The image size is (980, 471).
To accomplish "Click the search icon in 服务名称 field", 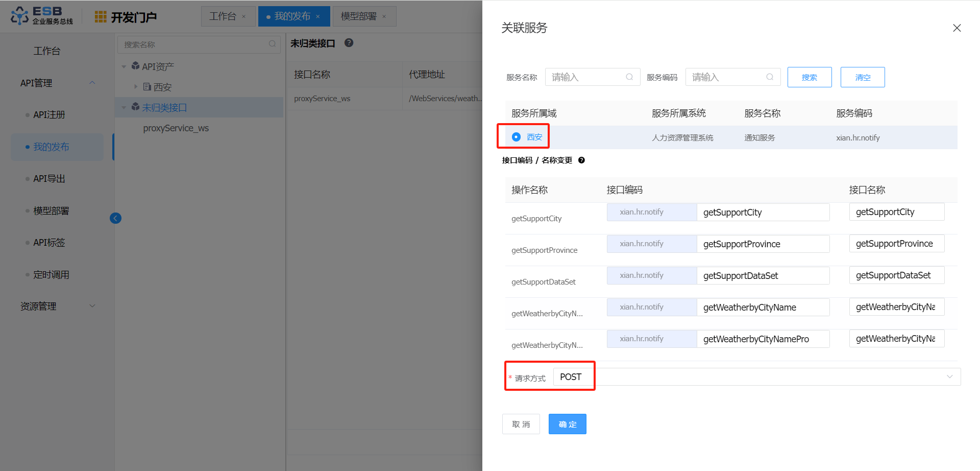I will [629, 77].
